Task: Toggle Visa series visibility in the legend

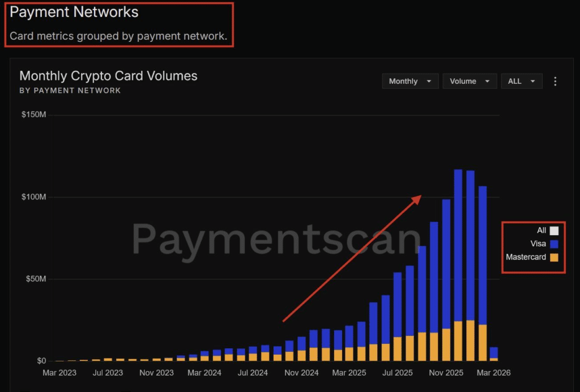Action: [x=538, y=244]
